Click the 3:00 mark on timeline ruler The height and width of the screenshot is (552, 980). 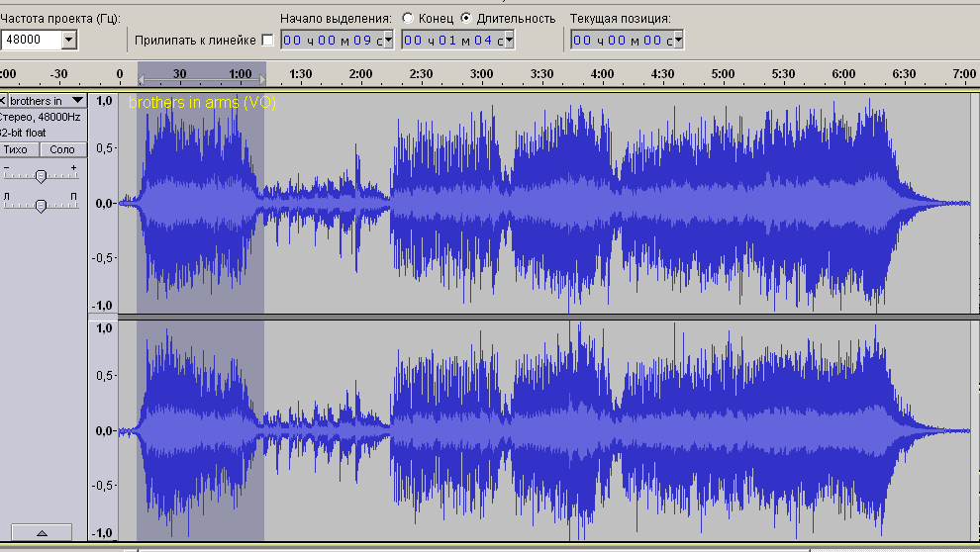[481, 75]
